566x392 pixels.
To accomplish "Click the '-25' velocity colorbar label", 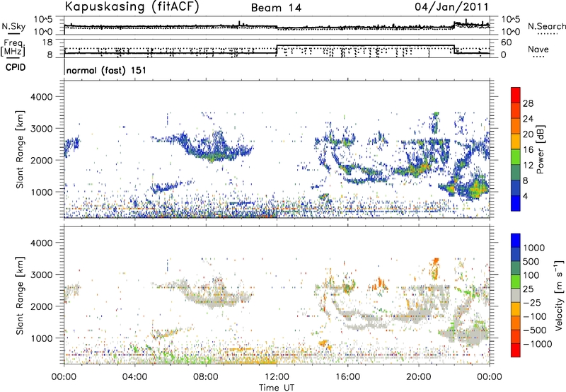I will coord(532,303).
